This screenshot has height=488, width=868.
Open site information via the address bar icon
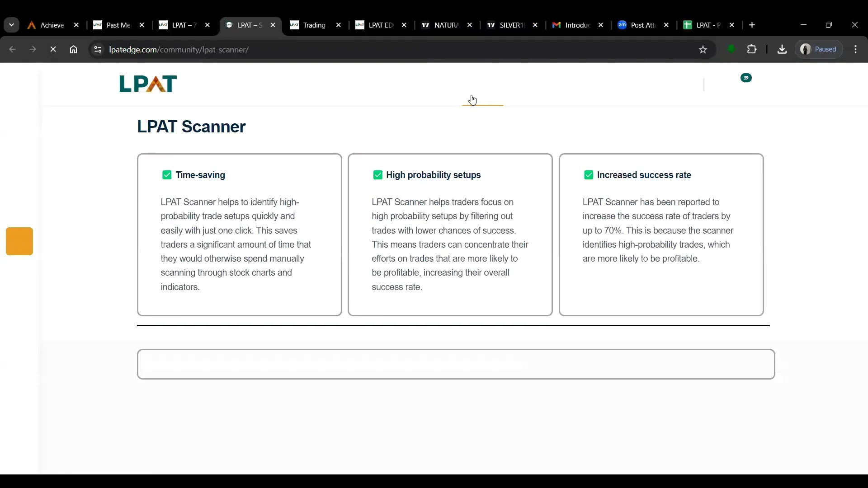coord(98,50)
